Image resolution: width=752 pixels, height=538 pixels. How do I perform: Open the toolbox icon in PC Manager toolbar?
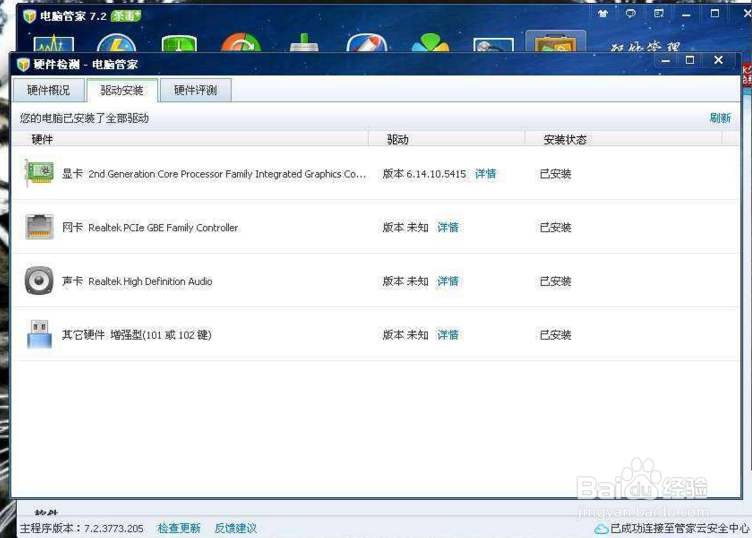[555, 42]
